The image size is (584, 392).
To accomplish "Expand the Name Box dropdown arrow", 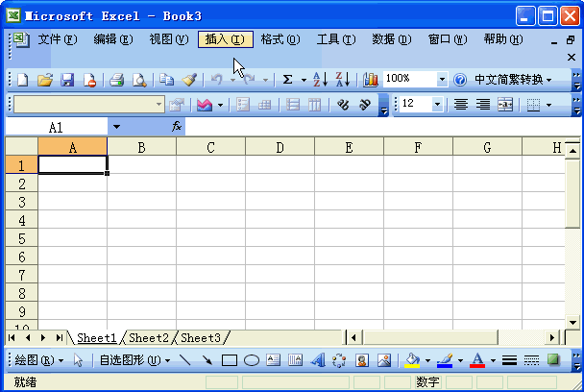I will (116, 127).
